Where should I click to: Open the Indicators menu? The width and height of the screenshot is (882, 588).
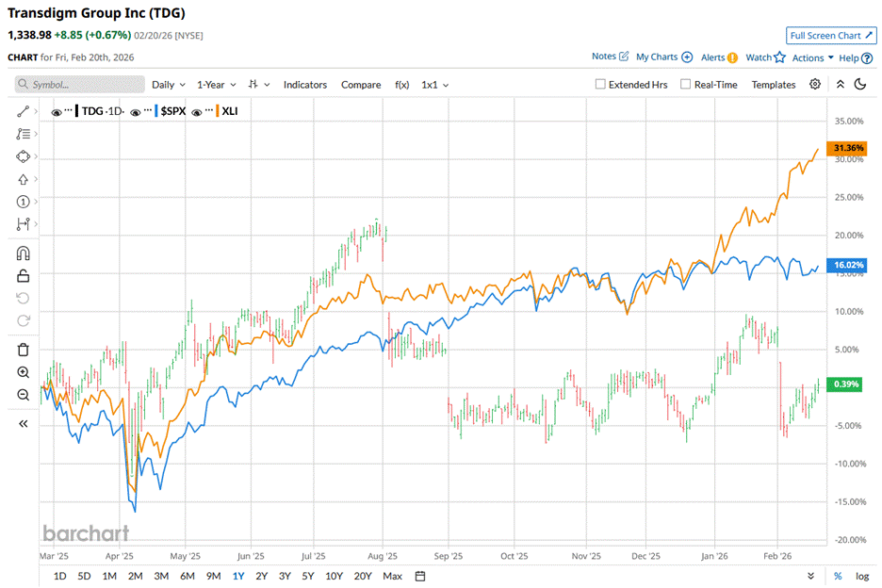coord(305,85)
